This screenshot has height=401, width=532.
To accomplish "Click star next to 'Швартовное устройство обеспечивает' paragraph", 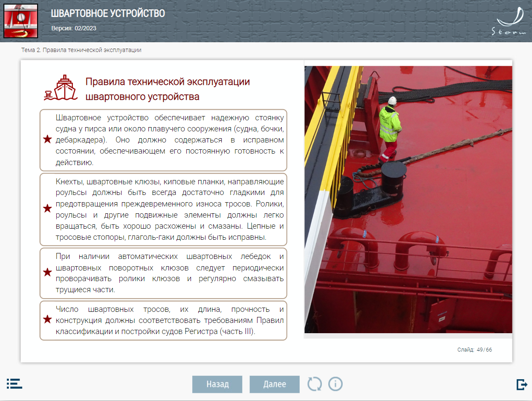I will 47,139.
